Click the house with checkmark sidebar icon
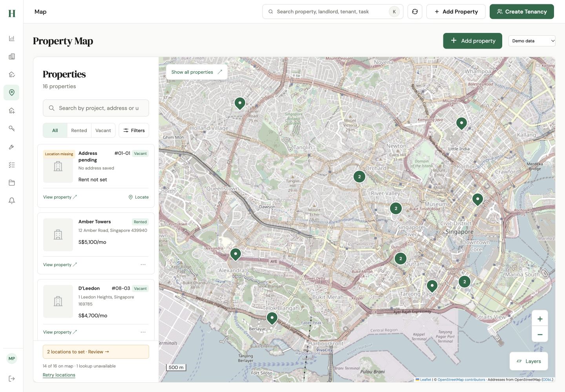 tap(12, 74)
